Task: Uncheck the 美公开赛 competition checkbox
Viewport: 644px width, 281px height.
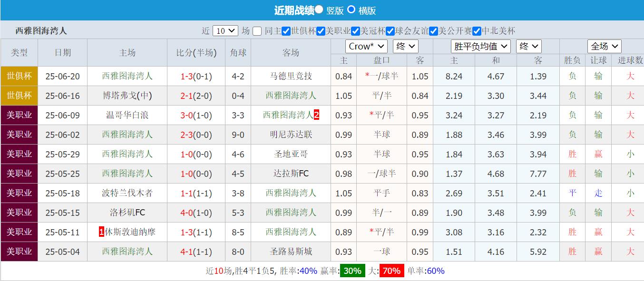Action: (433, 30)
